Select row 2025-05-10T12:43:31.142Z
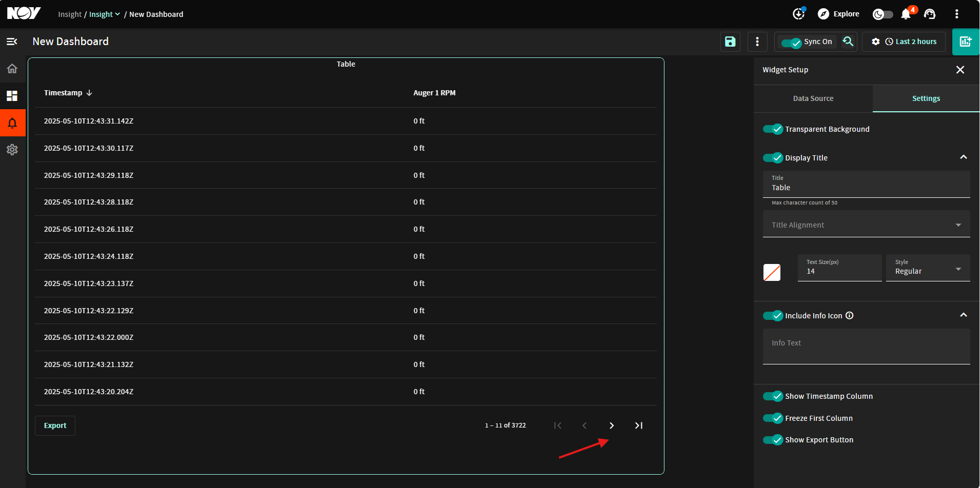The height and width of the screenshot is (488, 980). click(346, 121)
